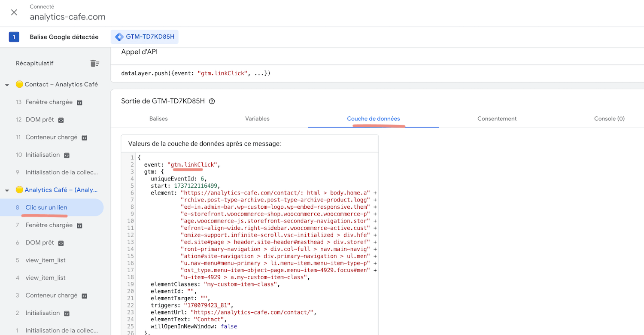Select Récapitulatif in the sidebar

pyautogui.click(x=35, y=63)
